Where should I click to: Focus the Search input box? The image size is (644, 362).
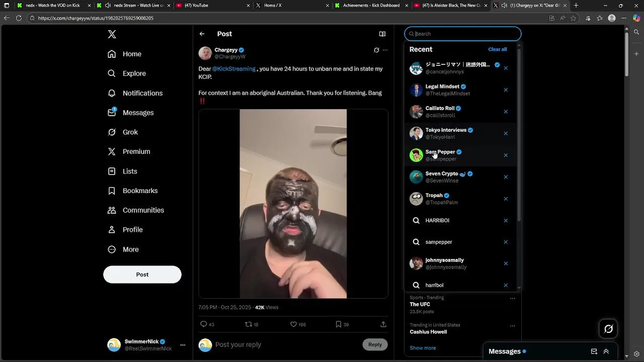[463, 34]
